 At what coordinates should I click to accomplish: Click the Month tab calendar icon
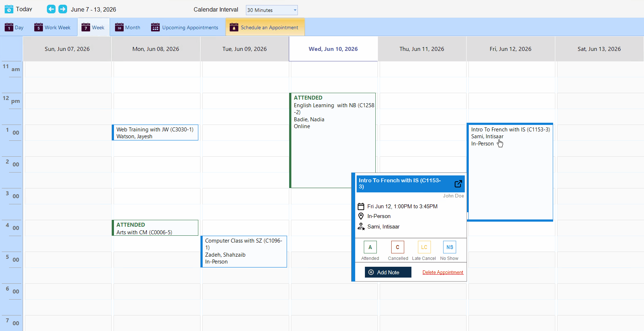pyautogui.click(x=119, y=27)
